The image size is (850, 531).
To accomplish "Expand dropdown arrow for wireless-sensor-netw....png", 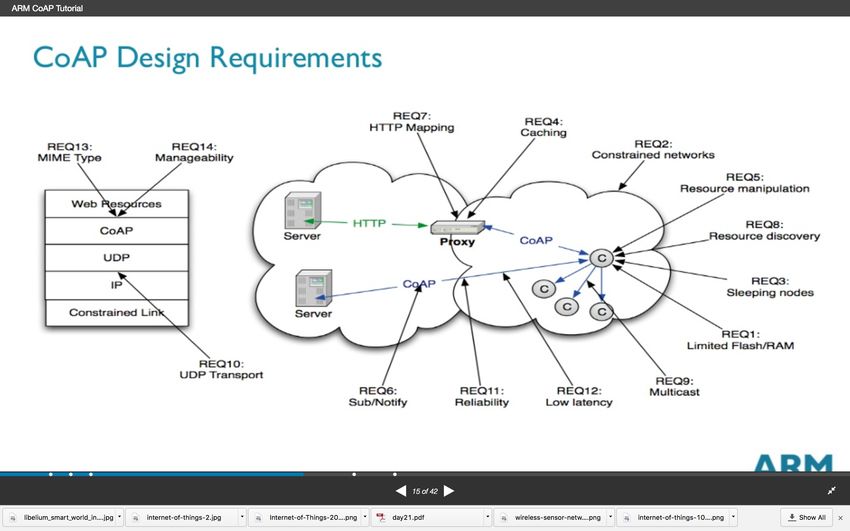I will [x=610, y=517].
